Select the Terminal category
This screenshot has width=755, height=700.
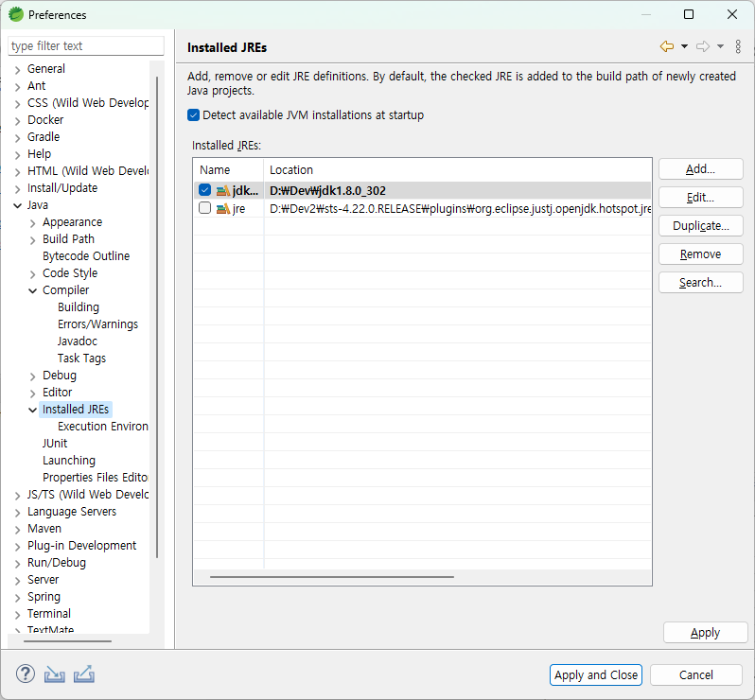coord(49,614)
